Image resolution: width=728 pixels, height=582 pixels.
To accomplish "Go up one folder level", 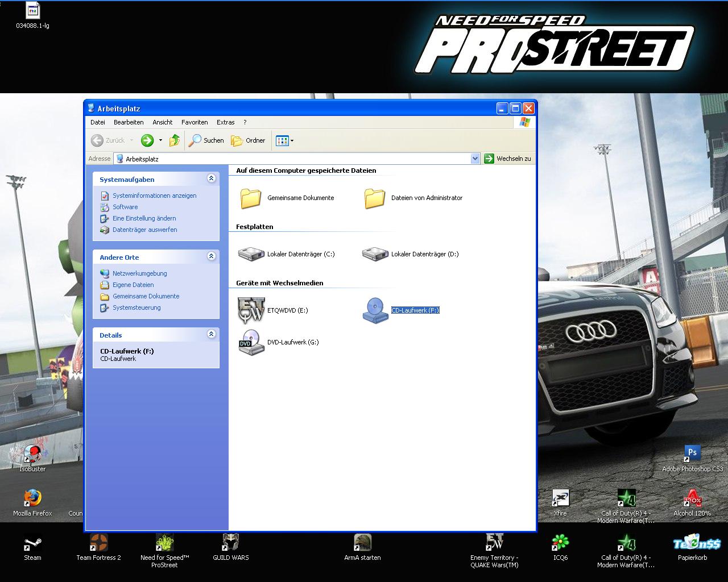I will click(x=175, y=140).
